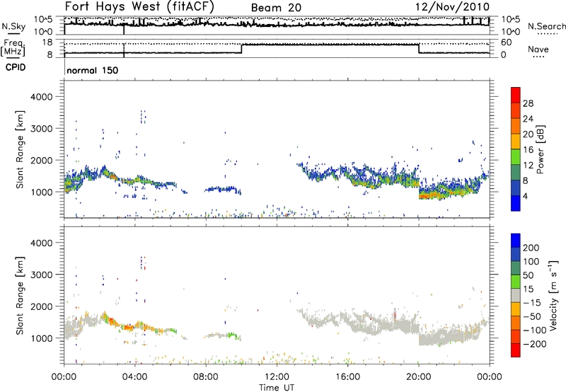This screenshot has width=566, height=392.
Task: Click the '2000' tick of the velocity panel
Action: click(41, 306)
